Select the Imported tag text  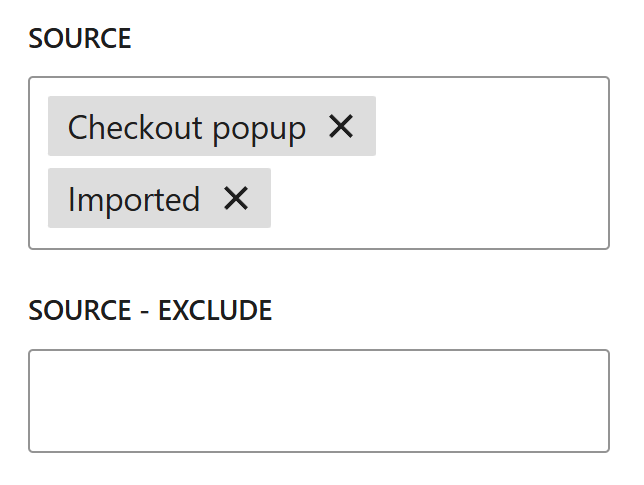pos(134,199)
